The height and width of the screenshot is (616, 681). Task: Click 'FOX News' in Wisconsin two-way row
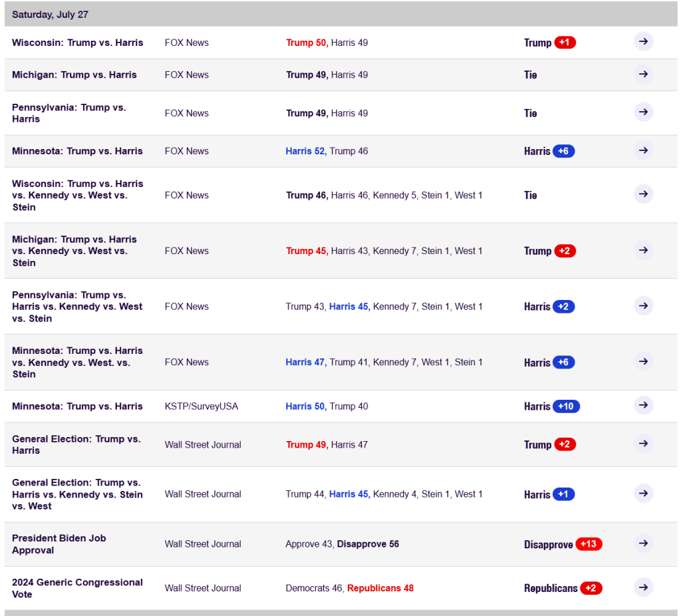coord(186,43)
